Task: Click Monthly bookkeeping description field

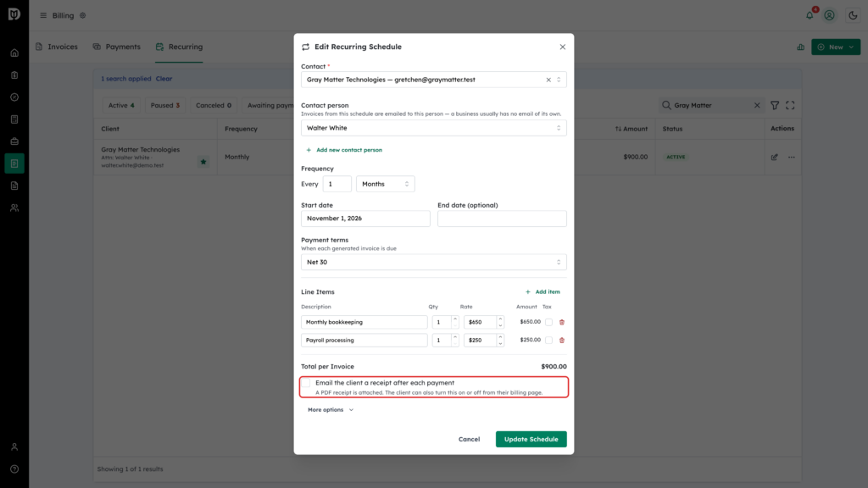Action: pyautogui.click(x=364, y=322)
